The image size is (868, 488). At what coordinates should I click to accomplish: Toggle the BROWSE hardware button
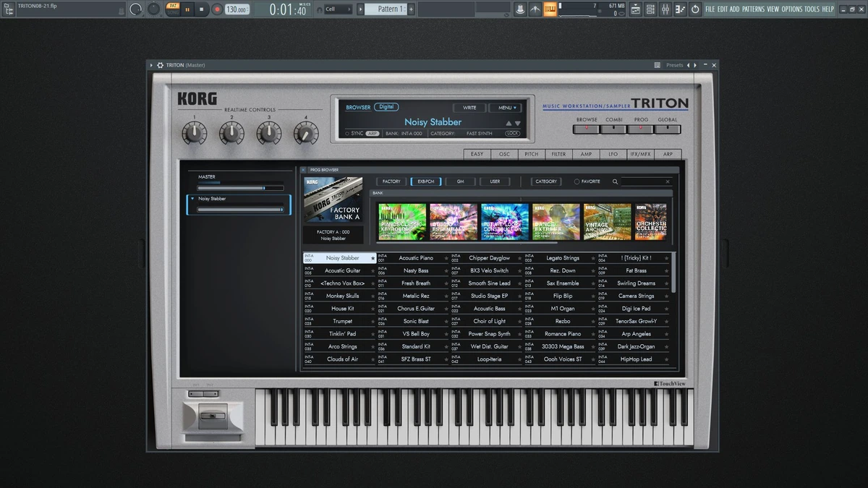tap(587, 129)
